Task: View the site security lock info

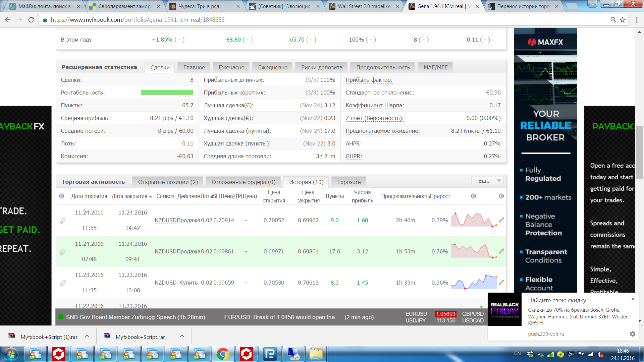Action: click(x=45, y=20)
